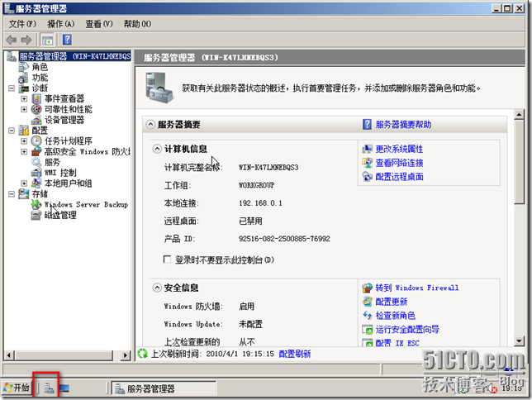Open the 操作(A) menu
This screenshot has height=400, width=532.
tap(61, 24)
